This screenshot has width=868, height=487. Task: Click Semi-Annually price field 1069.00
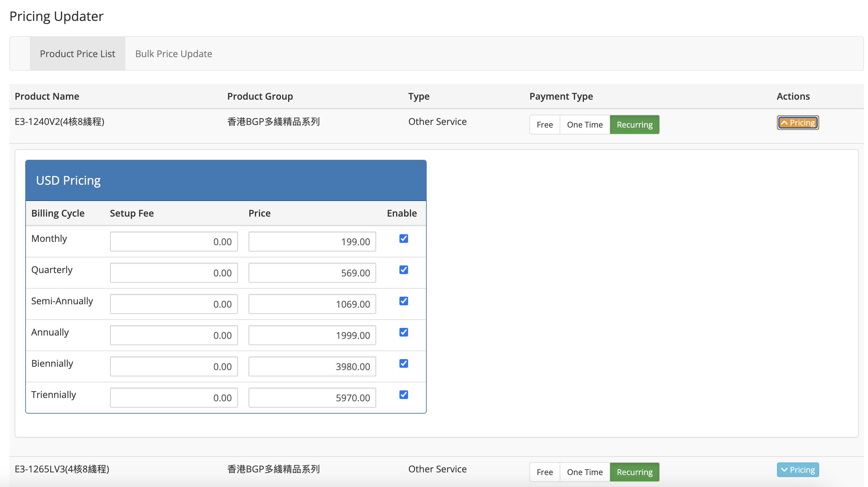tap(312, 304)
